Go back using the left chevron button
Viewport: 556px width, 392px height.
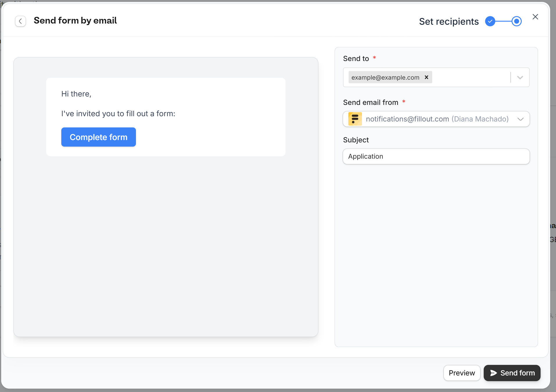(x=20, y=21)
